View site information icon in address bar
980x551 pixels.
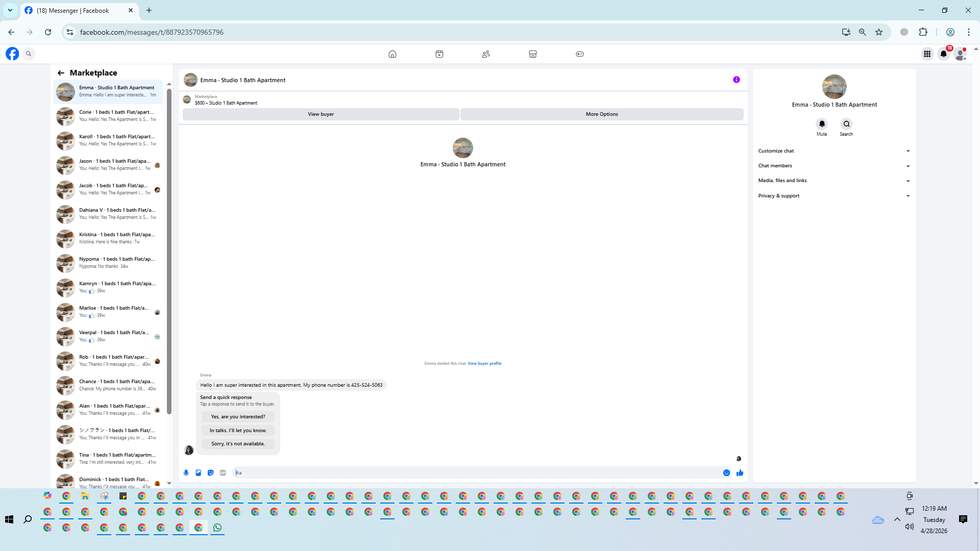click(70, 32)
